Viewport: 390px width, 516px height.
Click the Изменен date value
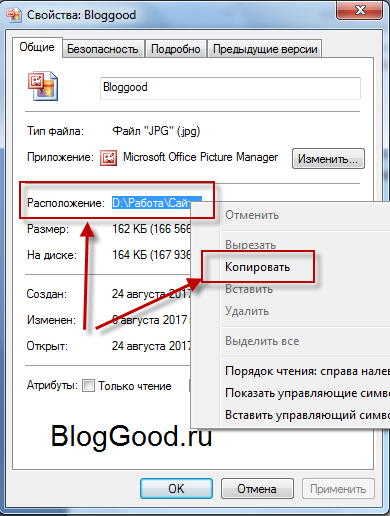click(x=150, y=320)
